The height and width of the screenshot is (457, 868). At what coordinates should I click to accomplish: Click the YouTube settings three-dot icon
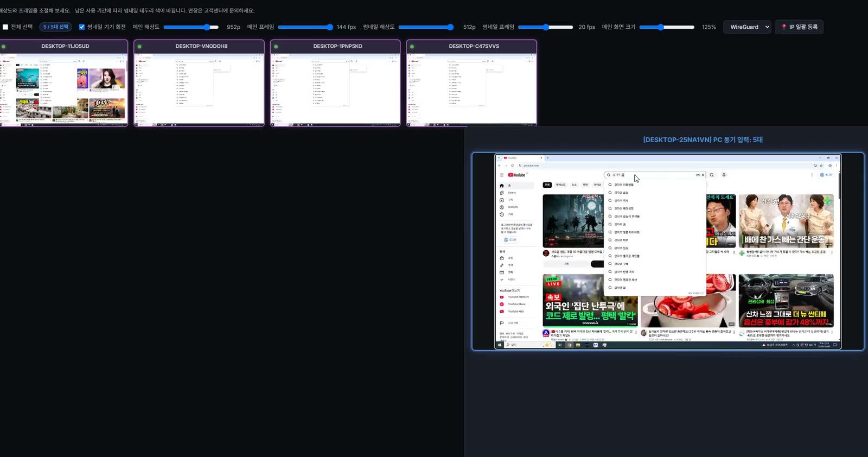pyautogui.click(x=812, y=175)
